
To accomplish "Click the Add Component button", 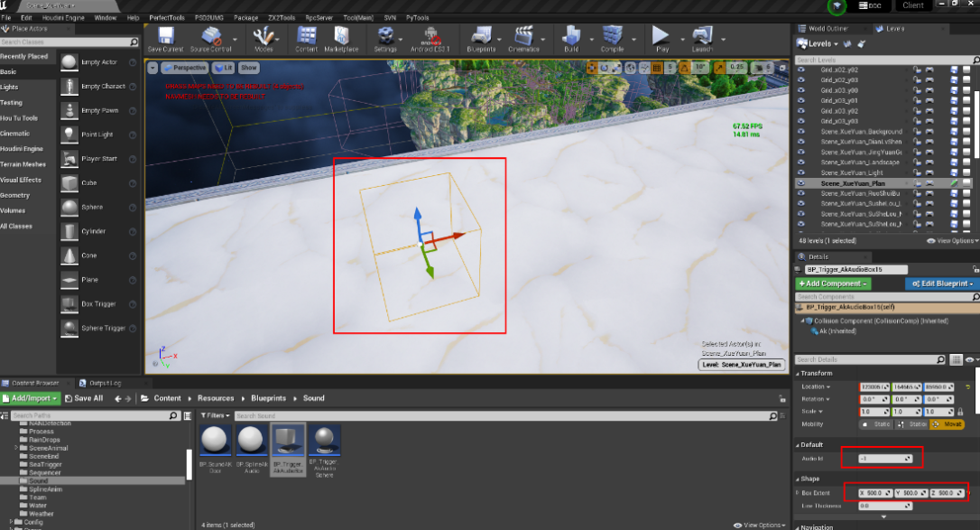I will point(833,284).
